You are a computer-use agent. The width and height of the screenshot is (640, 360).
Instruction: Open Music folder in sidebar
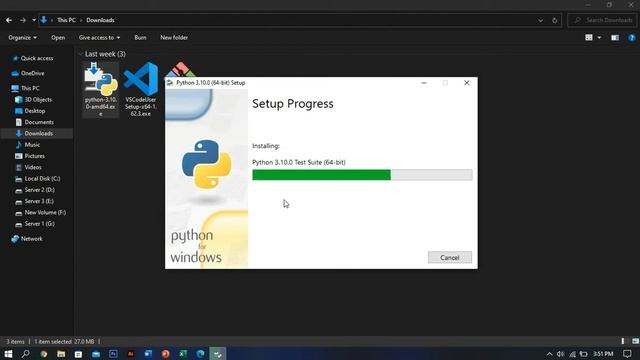pos(28,145)
